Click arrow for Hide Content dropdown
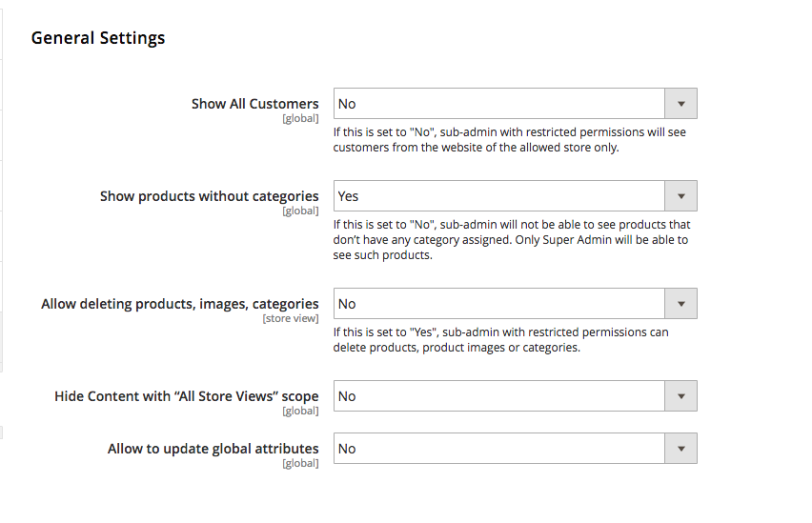This screenshot has height=523, width=812. (680, 396)
